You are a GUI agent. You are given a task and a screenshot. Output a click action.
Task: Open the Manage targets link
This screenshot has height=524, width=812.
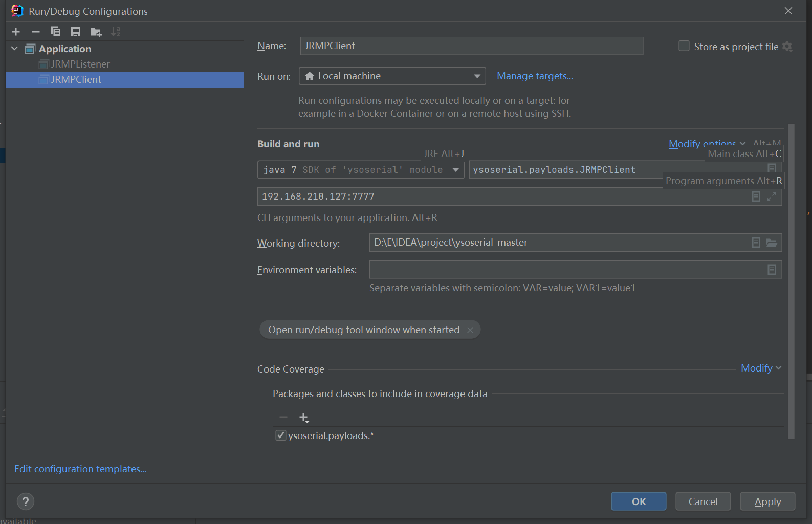[535, 76]
